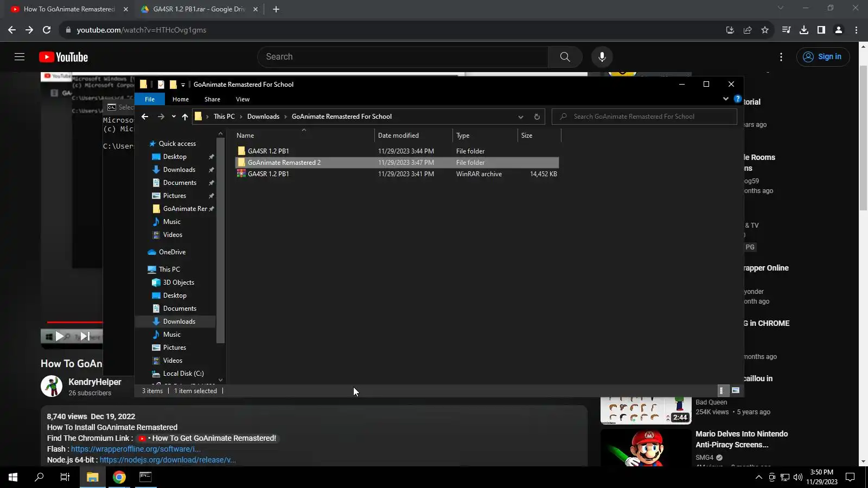
Task: Click the YouTube Sign in button
Action: tap(823, 57)
